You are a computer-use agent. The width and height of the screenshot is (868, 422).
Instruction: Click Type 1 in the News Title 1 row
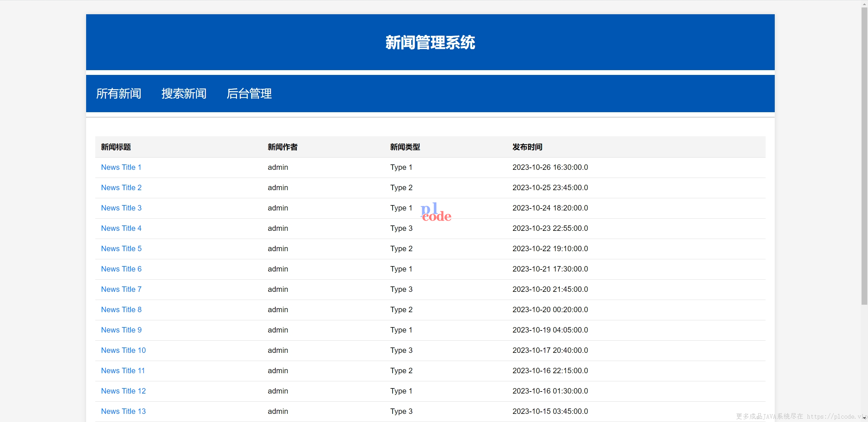pos(401,167)
